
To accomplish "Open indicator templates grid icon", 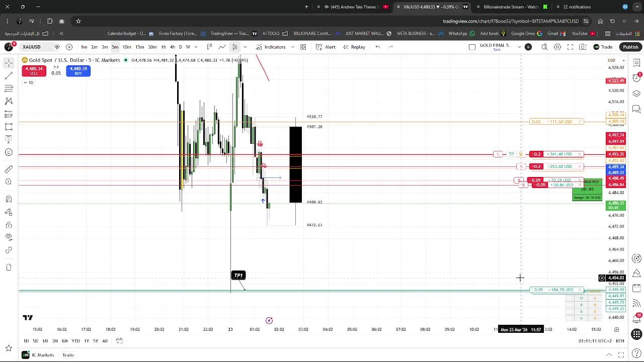I will coord(303,47).
